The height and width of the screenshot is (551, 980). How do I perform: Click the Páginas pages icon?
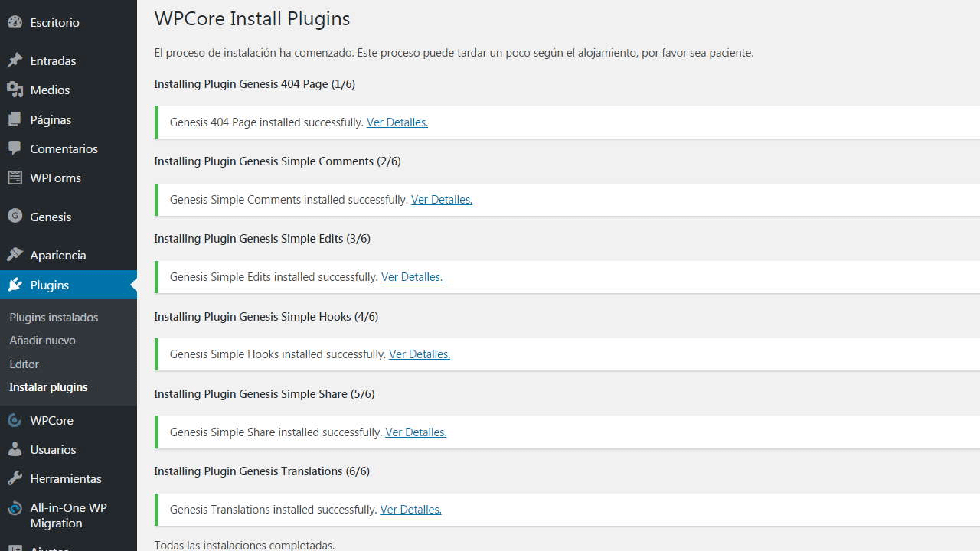(15, 119)
